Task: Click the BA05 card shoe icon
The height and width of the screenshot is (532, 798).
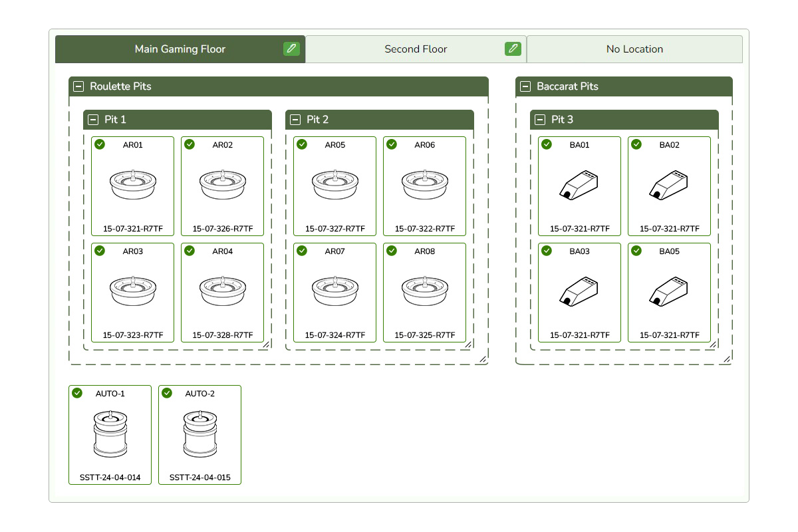Action: click(669, 291)
